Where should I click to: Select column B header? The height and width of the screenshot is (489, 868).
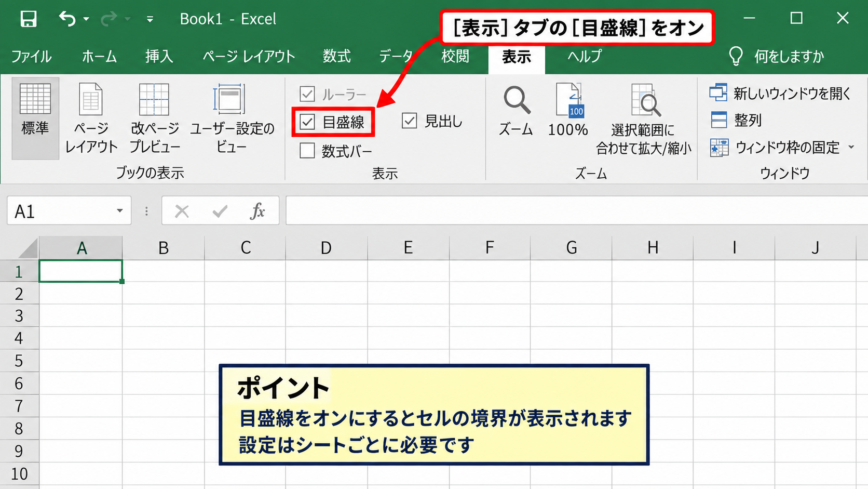pyautogui.click(x=164, y=248)
